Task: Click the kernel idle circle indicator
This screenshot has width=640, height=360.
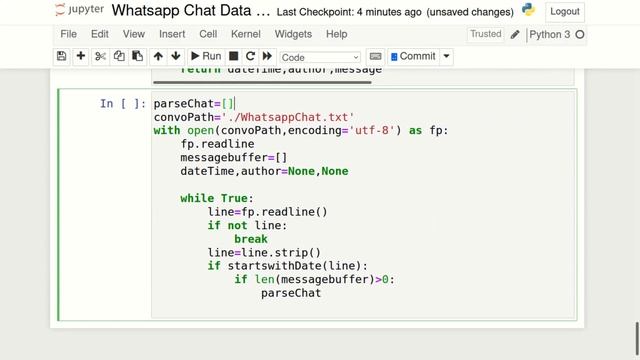Action: [580, 35]
